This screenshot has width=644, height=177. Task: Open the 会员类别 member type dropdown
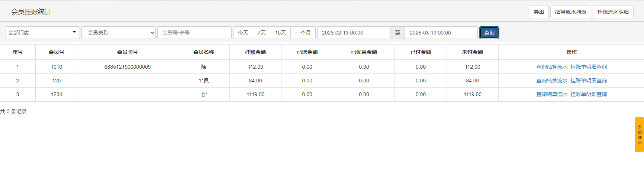tap(118, 33)
